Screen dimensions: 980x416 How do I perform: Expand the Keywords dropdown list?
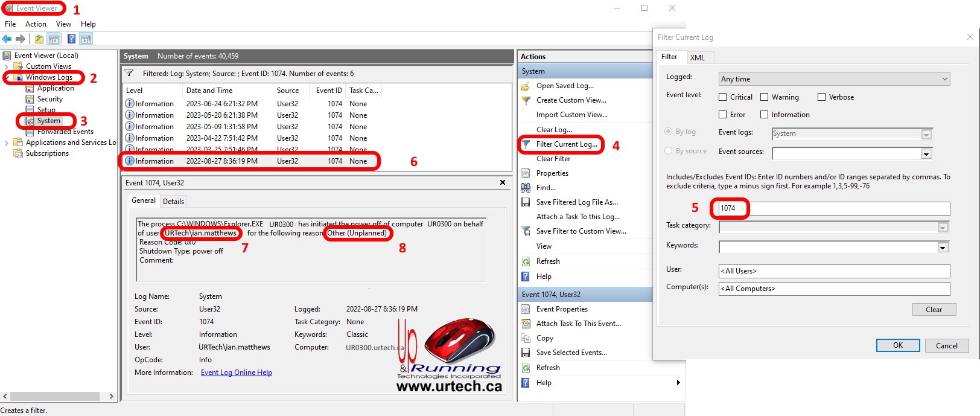click(943, 248)
